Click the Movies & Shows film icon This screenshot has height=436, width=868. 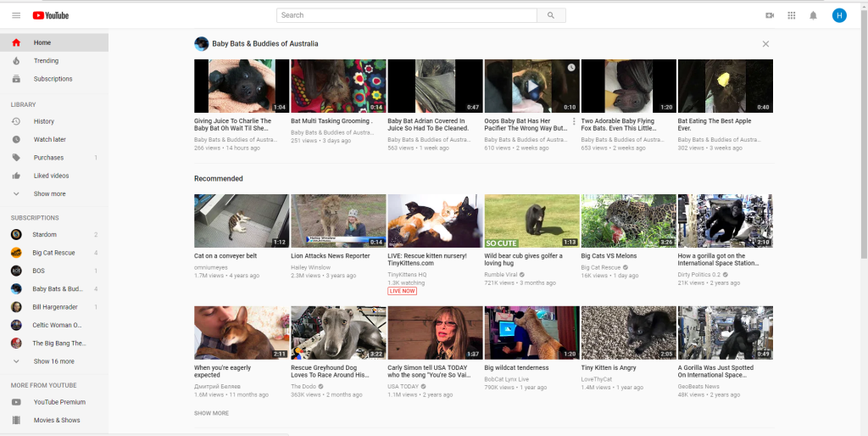(x=16, y=420)
